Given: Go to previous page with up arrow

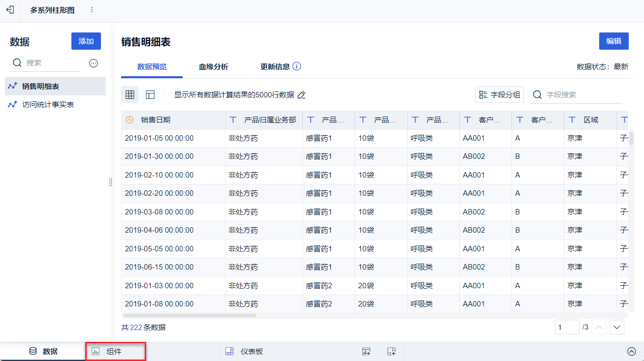Looking at the screenshot, I should click(x=599, y=327).
